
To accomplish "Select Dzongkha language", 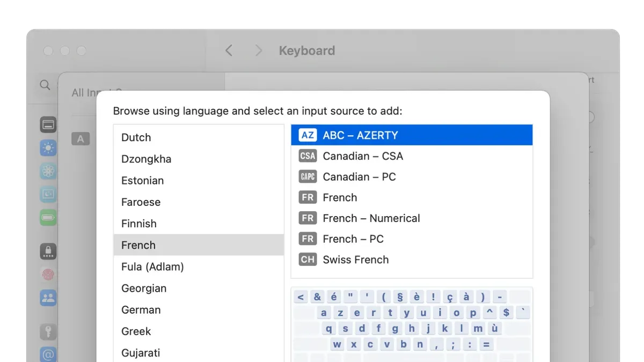I will [199, 159].
